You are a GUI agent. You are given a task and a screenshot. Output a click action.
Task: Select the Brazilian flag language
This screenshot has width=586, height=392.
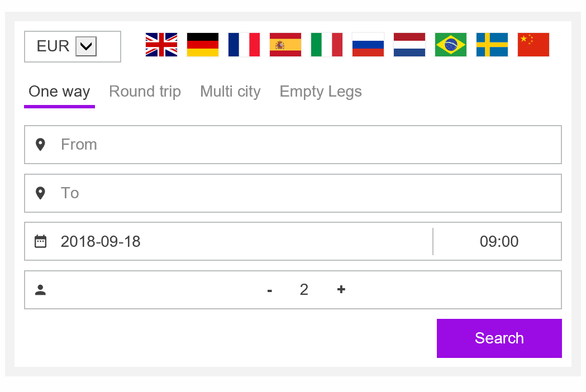(451, 45)
